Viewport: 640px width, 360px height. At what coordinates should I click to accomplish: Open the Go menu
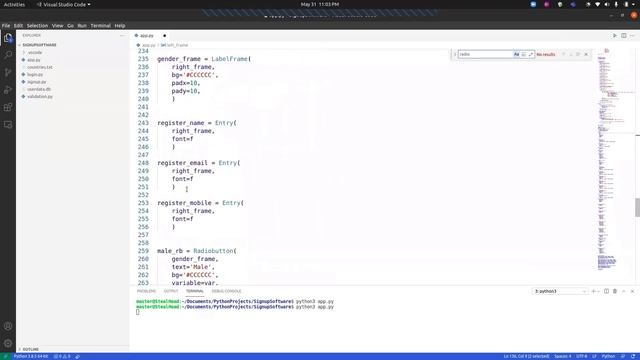click(70, 25)
